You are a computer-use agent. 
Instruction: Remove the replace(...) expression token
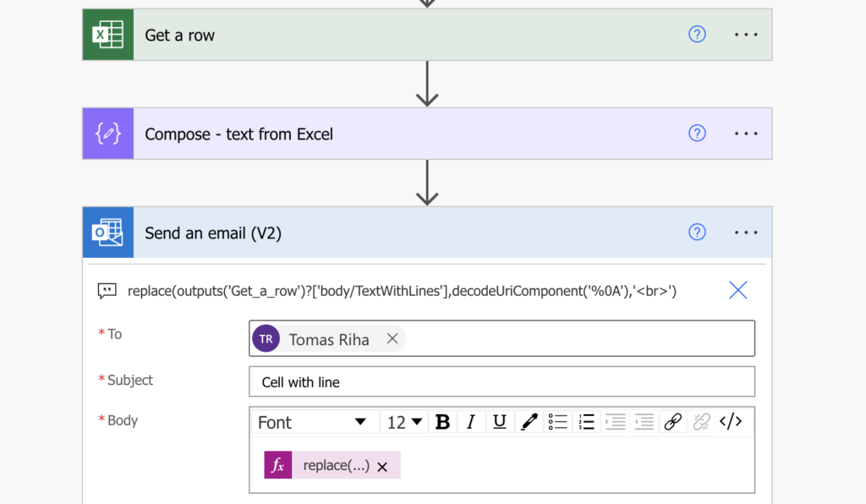click(x=382, y=467)
